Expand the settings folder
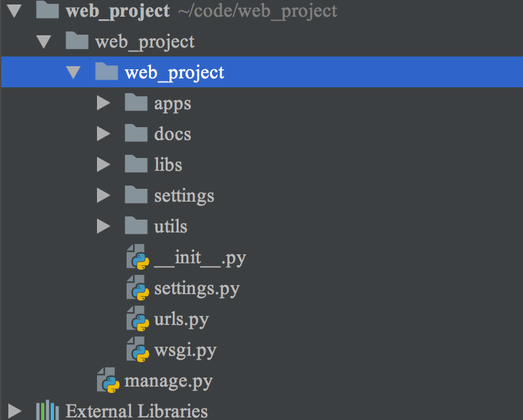Screen dimensions: 523x420 click(104, 195)
